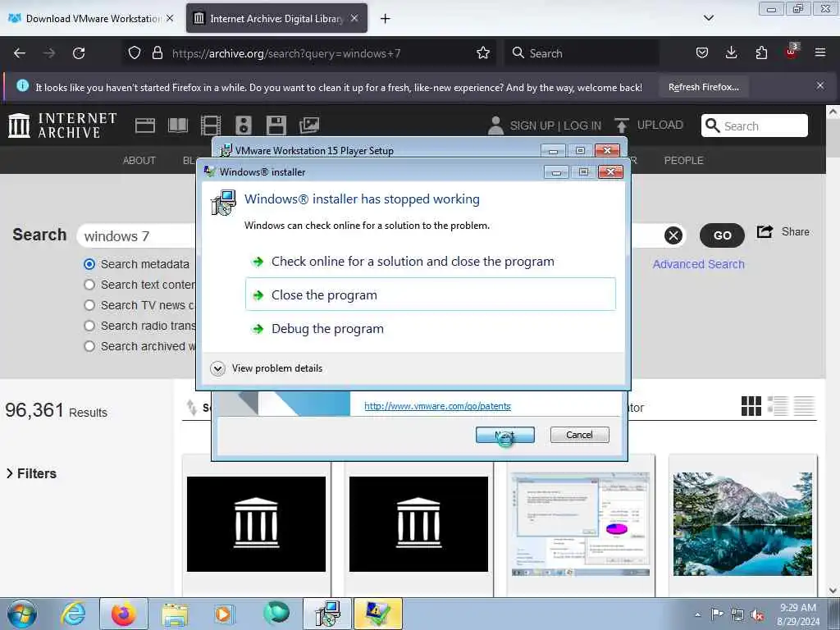The image size is (840, 630).
Task: Open Firefox extensions puzzle icon
Action: coord(761,53)
